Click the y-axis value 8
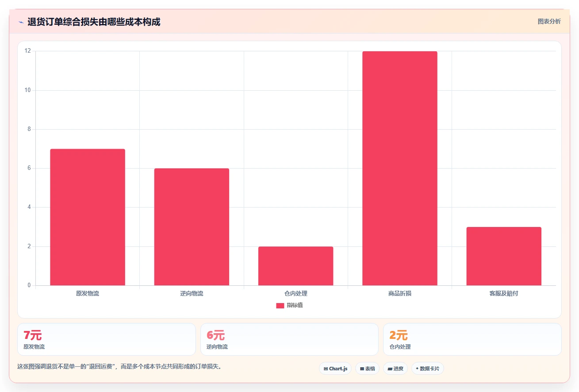Screen dimensions: 579x392 coord(29,129)
